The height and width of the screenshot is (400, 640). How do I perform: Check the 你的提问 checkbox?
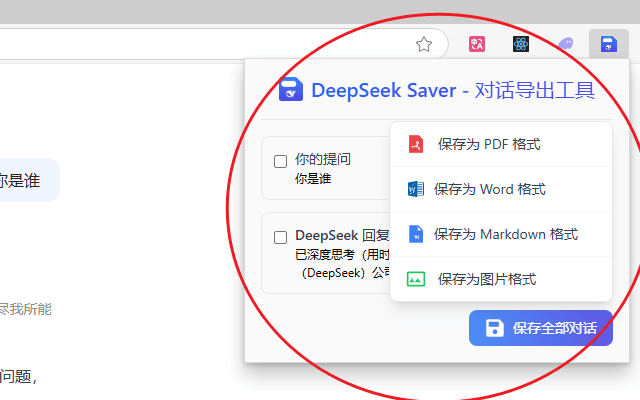coord(281,161)
